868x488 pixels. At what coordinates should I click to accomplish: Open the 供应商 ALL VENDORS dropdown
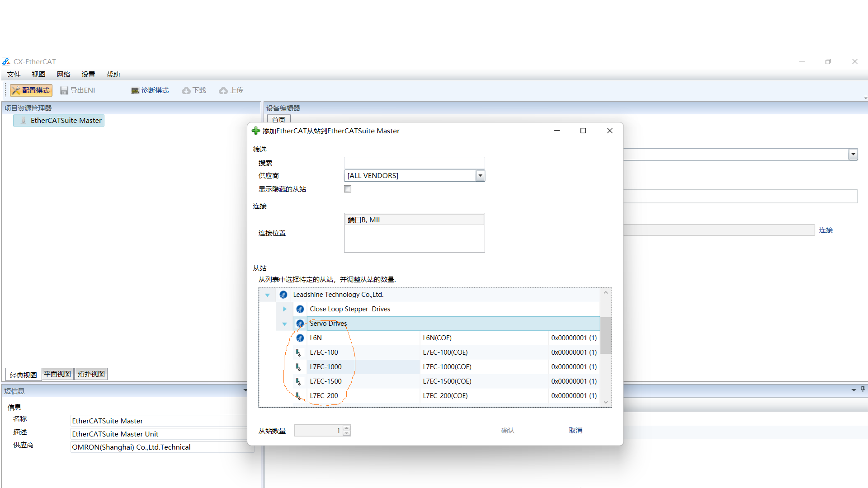coord(480,176)
